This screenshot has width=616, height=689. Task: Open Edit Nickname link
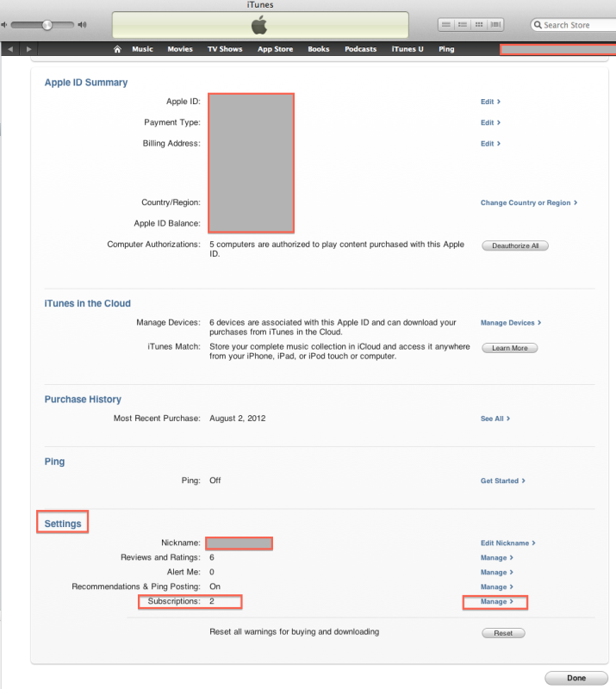[507, 543]
